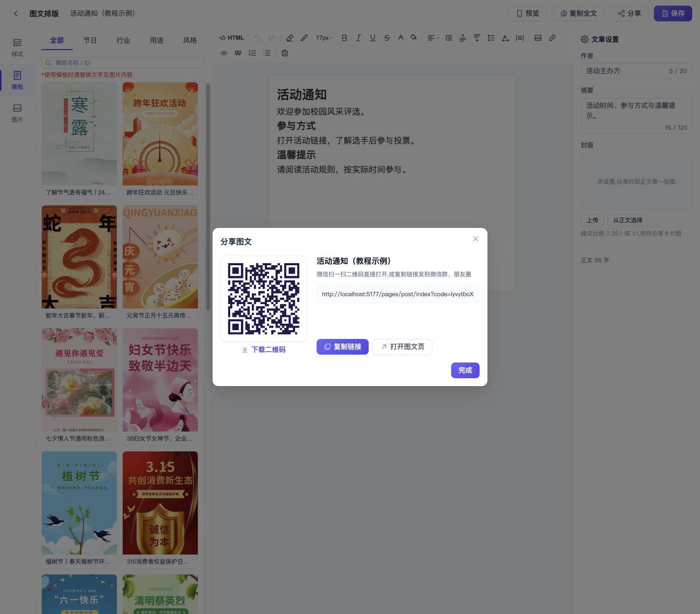The image size is (700, 614).
Task: Toggle HTML source view
Action: [232, 38]
